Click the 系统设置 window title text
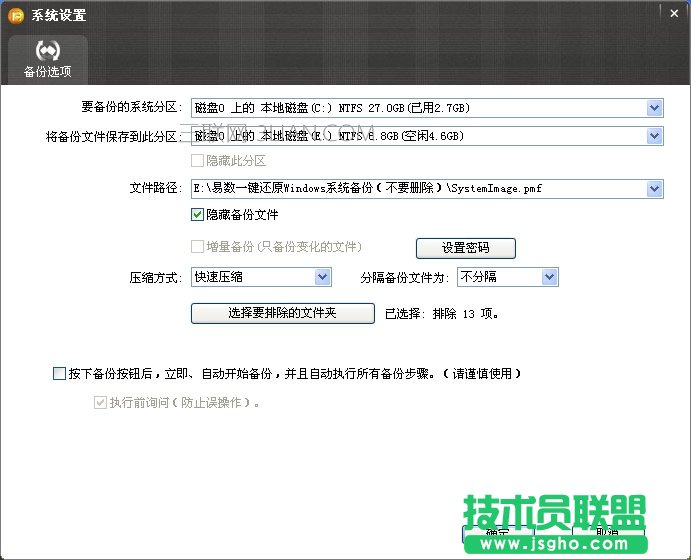691x560 pixels. pos(58,16)
